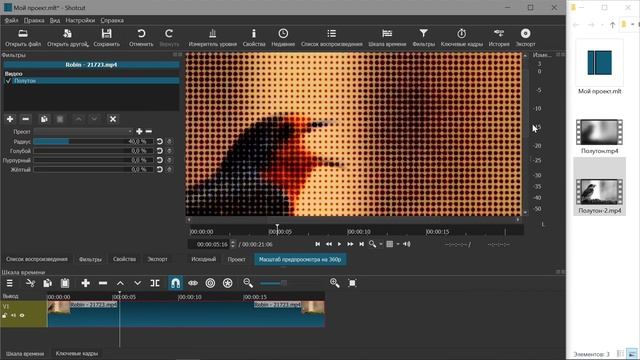Toggle keyframes for the Голубой parameter
The height and width of the screenshot is (360, 640).
click(169, 151)
